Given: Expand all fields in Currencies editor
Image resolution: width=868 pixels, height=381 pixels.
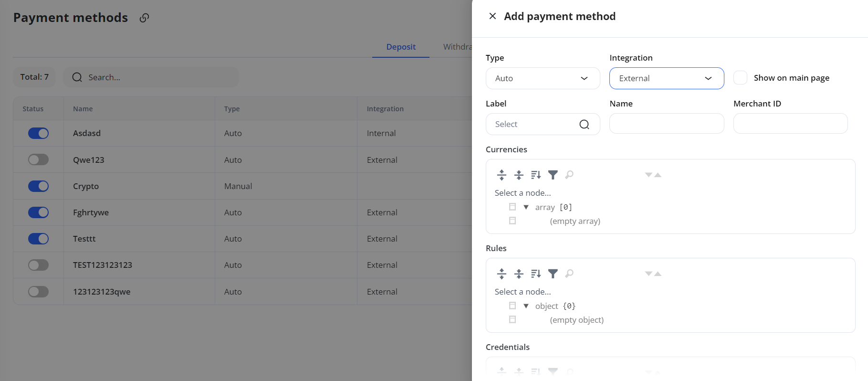Looking at the screenshot, I should [502, 175].
